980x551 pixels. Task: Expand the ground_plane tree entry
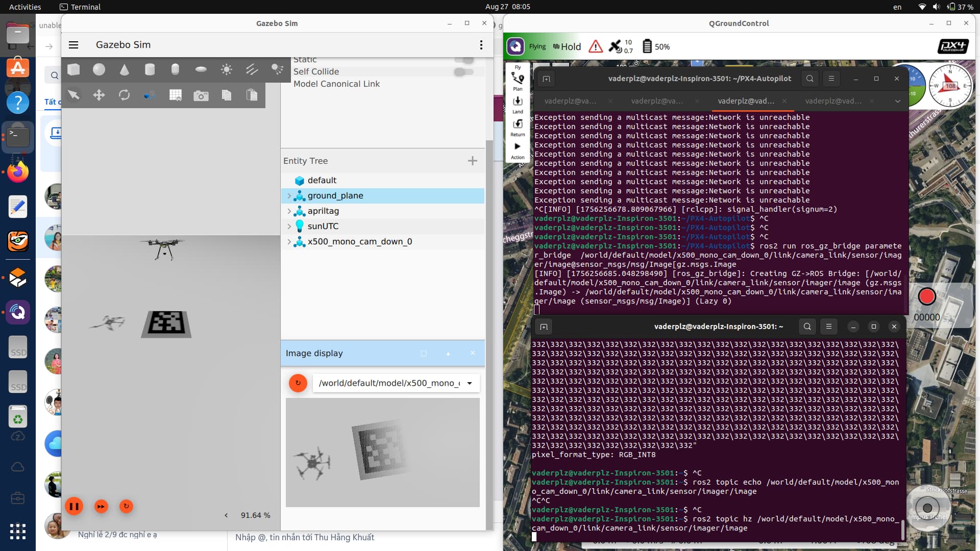tap(289, 196)
